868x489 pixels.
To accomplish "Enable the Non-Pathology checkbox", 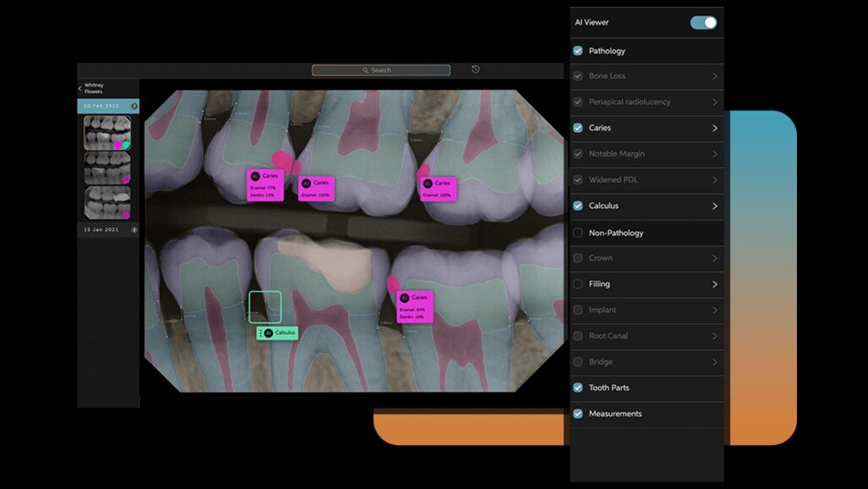I will 577,233.
